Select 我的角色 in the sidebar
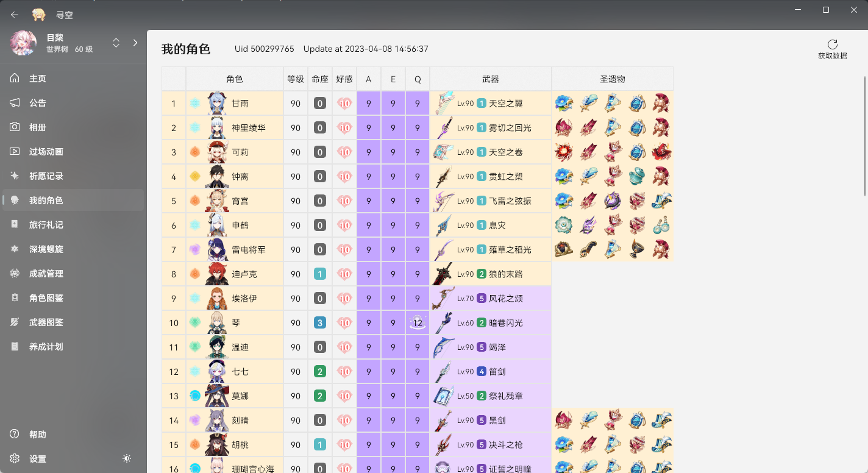The image size is (868, 473). (x=73, y=201)
